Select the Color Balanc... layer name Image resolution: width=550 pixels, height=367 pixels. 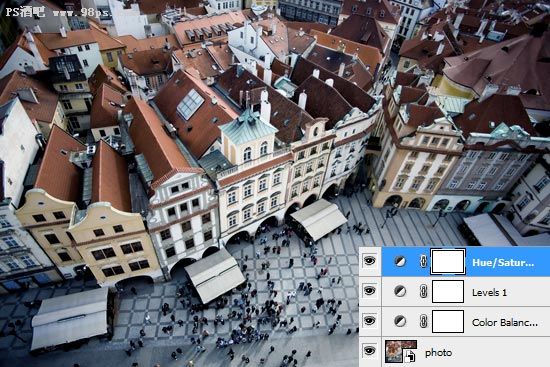click(505, 322)
